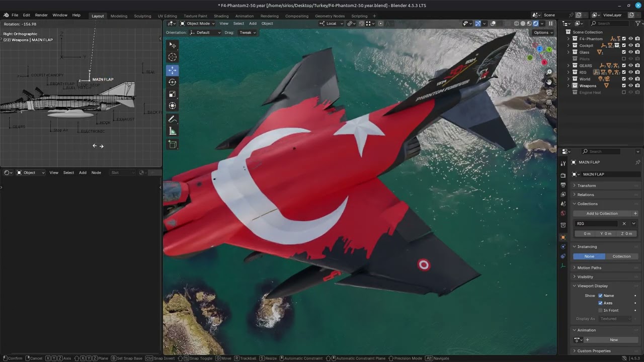The width and height of the screenshot is (644, 362).
Task: Open the Render properties tab
Action: (x=563, y=175)
